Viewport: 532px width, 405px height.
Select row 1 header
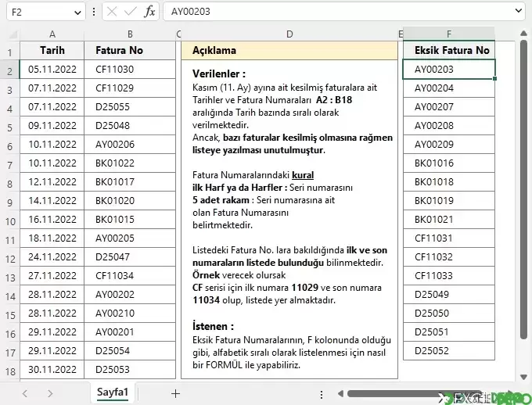click(10, 52)
